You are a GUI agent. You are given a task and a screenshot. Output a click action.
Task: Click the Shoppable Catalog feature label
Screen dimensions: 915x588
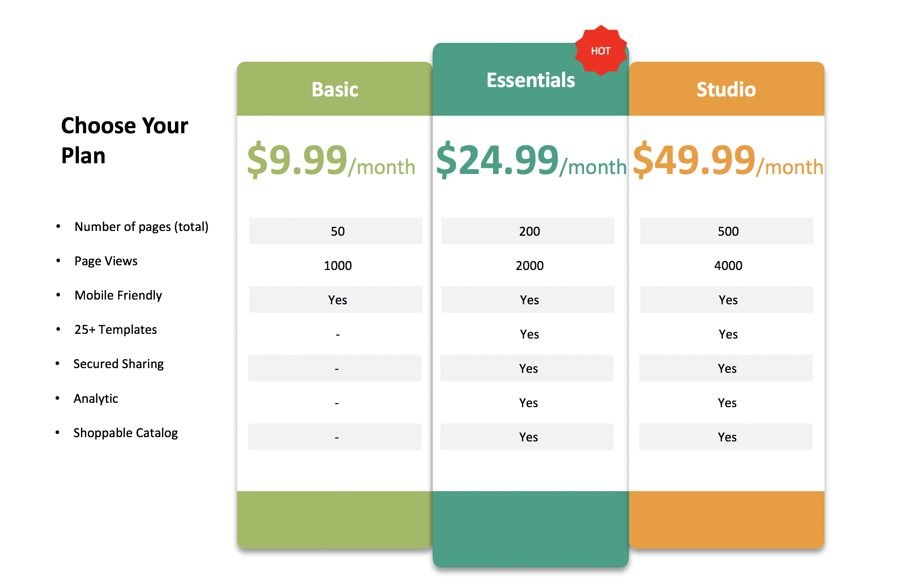(125, 433)
